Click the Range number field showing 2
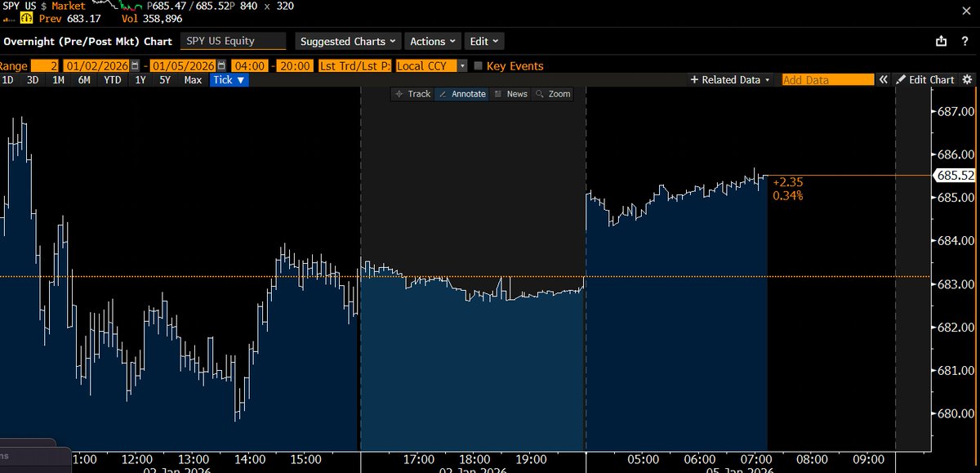Image resolution: width=980 pixels, height=473 pixels. (x=45, y=66)
